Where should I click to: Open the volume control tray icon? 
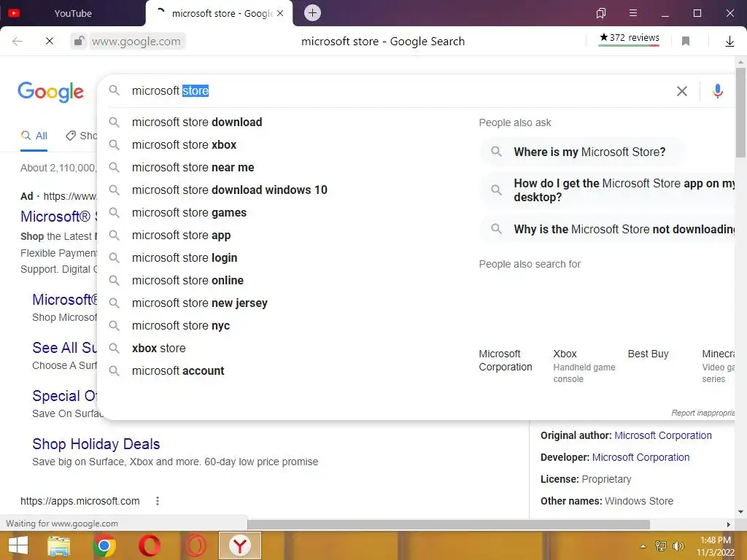(x=678, y=546)
